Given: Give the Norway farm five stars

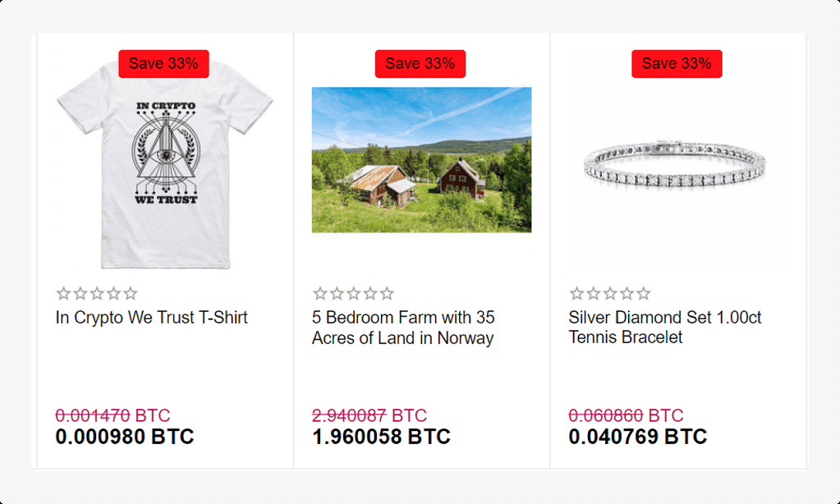Looking at the screenshot, I should click(x=387, y=294).
